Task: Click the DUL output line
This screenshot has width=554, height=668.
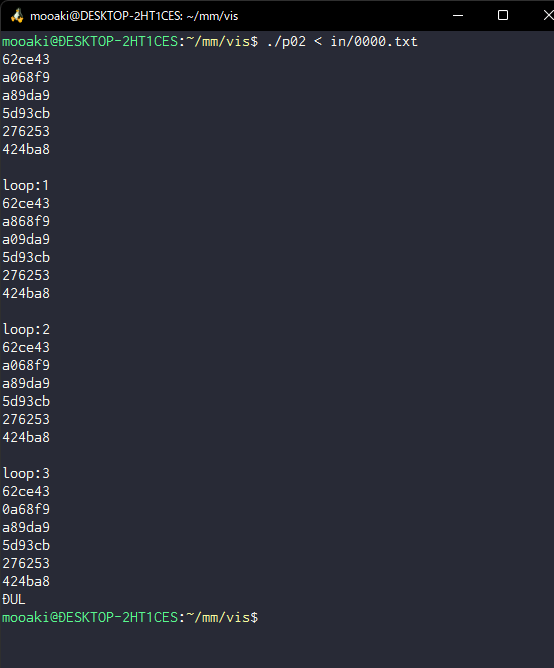Action: [x=14, y=599]
